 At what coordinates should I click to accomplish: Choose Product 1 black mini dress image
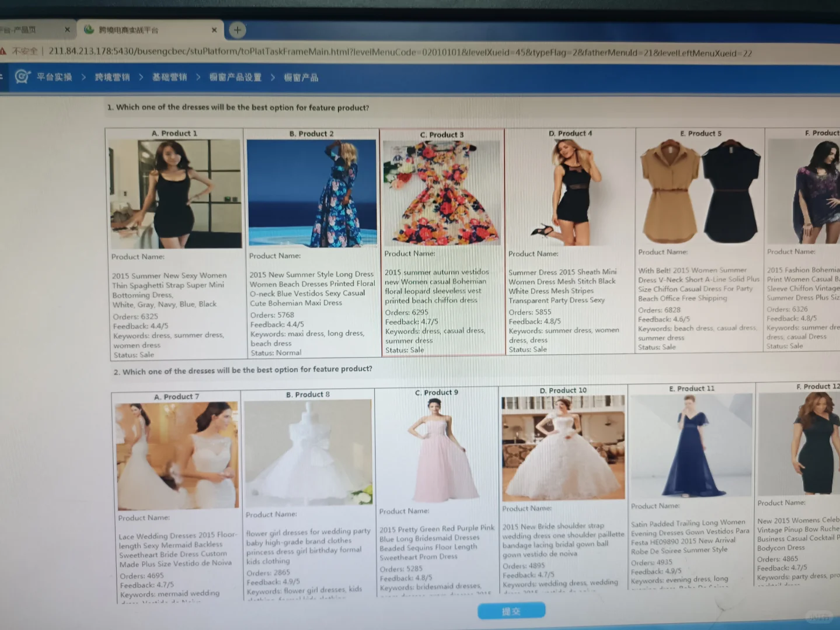175,194
